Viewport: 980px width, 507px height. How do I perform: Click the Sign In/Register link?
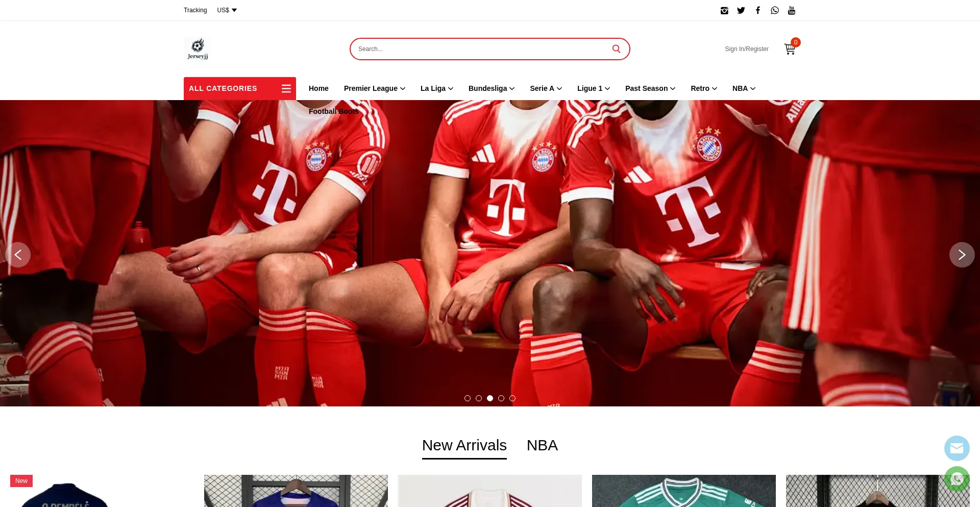[746, 49]
